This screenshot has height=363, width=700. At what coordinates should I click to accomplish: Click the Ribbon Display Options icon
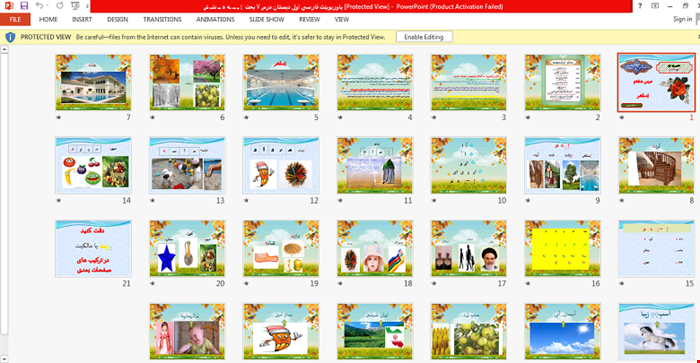pos(654,6)
